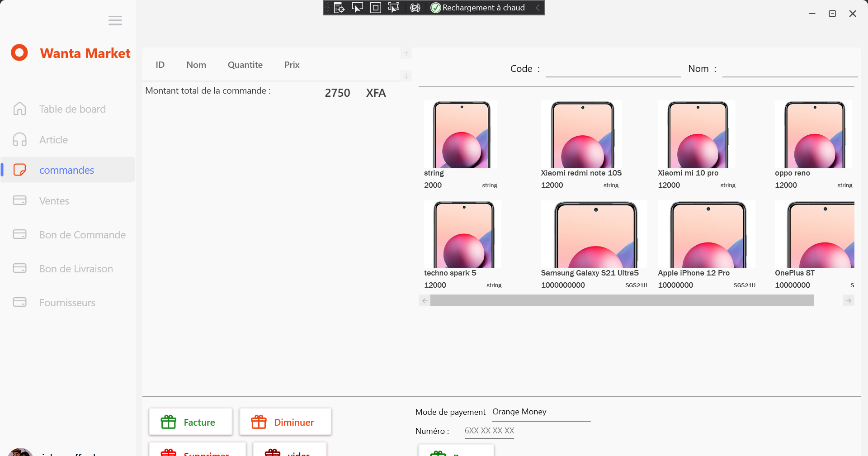Screen dimensions: 868x456
Task: Click the Wanta Market title text
Action: click(x=85, y=53)
